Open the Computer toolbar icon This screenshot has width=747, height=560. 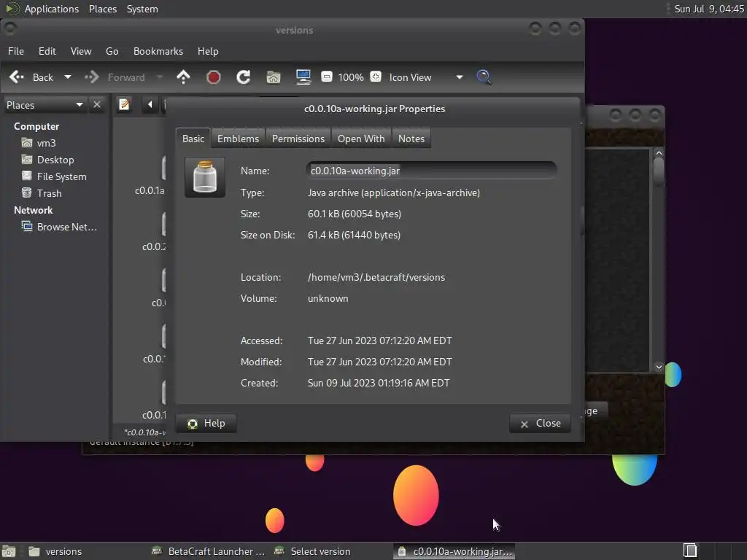[x=303, y=77]
